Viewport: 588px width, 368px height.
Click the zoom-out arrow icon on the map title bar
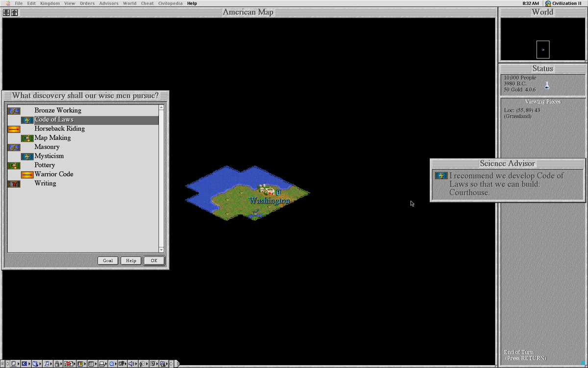[x=6, y=13]
